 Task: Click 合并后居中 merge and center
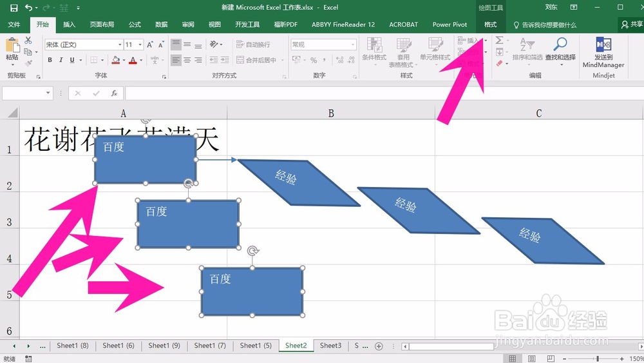257,60
